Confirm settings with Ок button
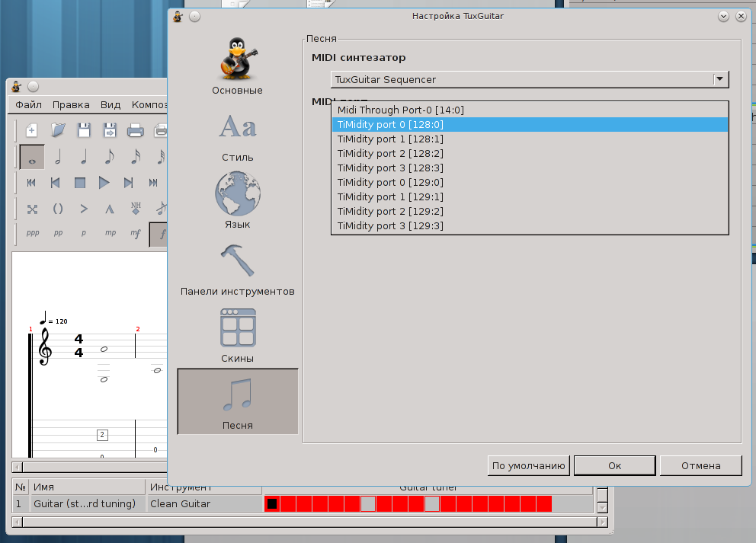 pos(615,466)
